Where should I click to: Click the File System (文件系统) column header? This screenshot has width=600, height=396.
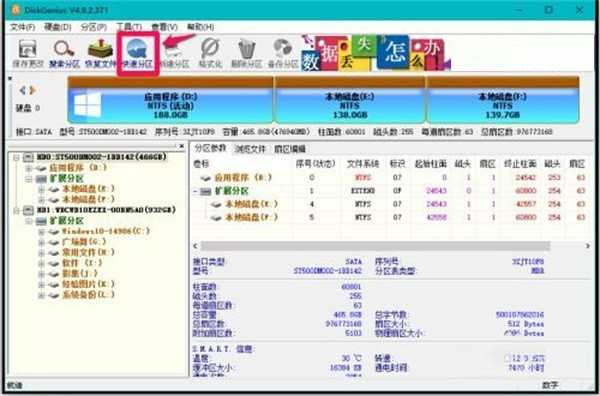[x=363, y=164]
